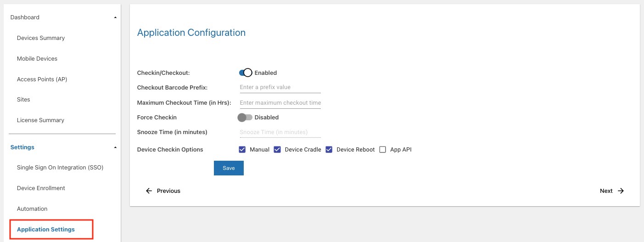Toggle the Checkin/Checkout switch off

click(x=246, y=73)
